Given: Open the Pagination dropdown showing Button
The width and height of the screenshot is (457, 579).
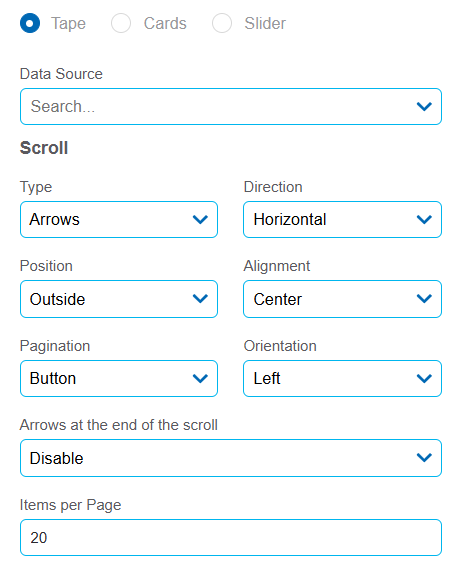Looking at the screenshot, I should coord(119,378).
